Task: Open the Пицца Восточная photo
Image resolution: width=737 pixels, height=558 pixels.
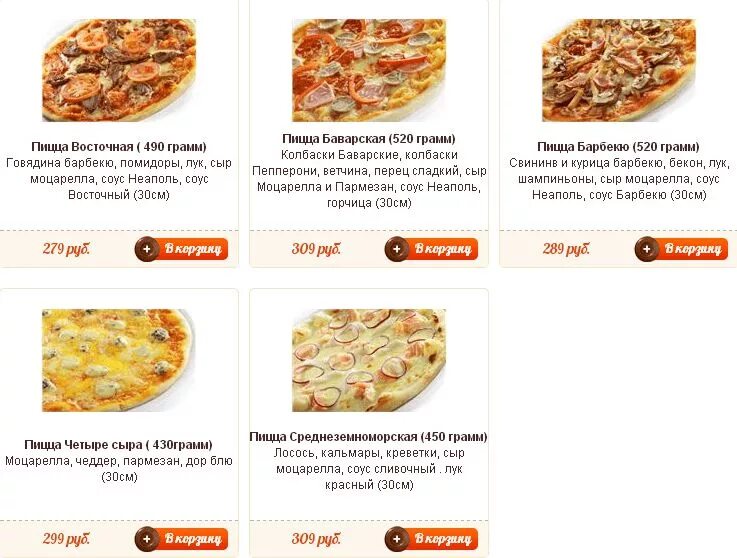Action: [x=119, y=70]
